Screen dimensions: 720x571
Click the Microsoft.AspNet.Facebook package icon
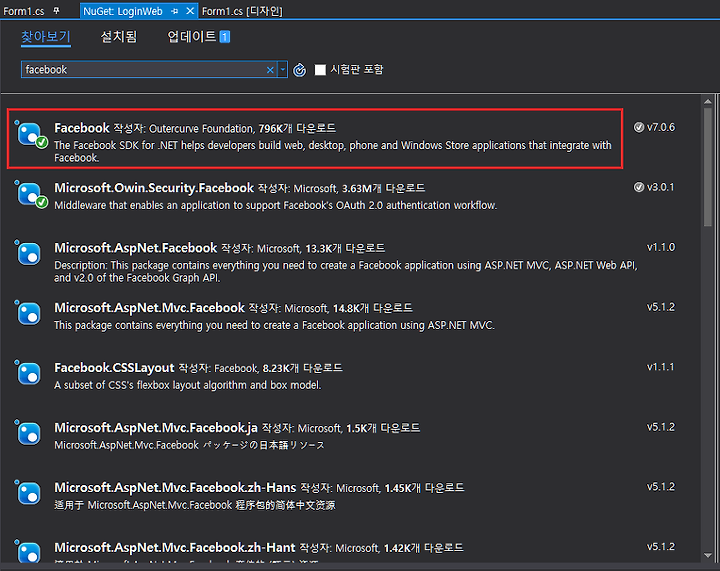(x=29, y=253)
